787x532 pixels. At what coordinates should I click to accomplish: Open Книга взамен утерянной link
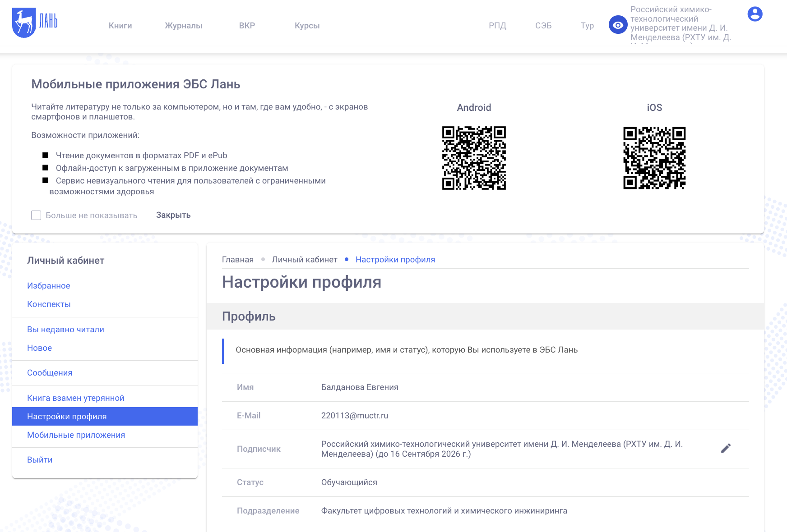[75, 398]
